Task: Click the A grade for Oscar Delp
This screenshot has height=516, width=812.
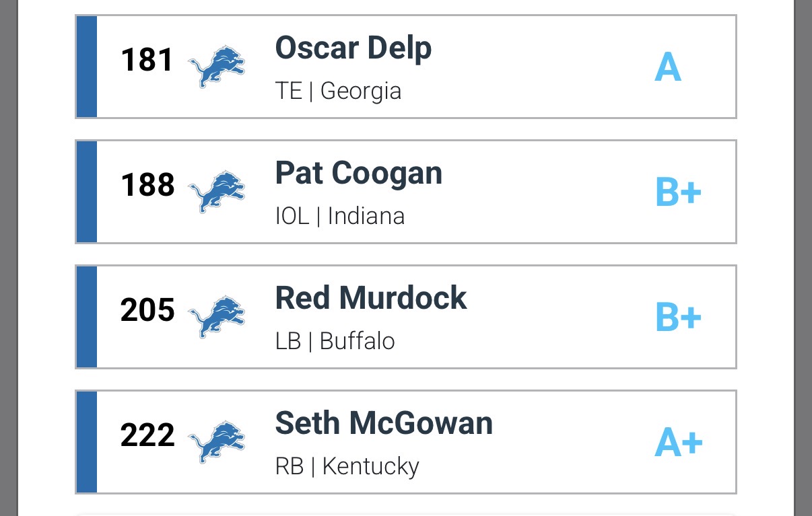Action: click(x=668, y=68)
